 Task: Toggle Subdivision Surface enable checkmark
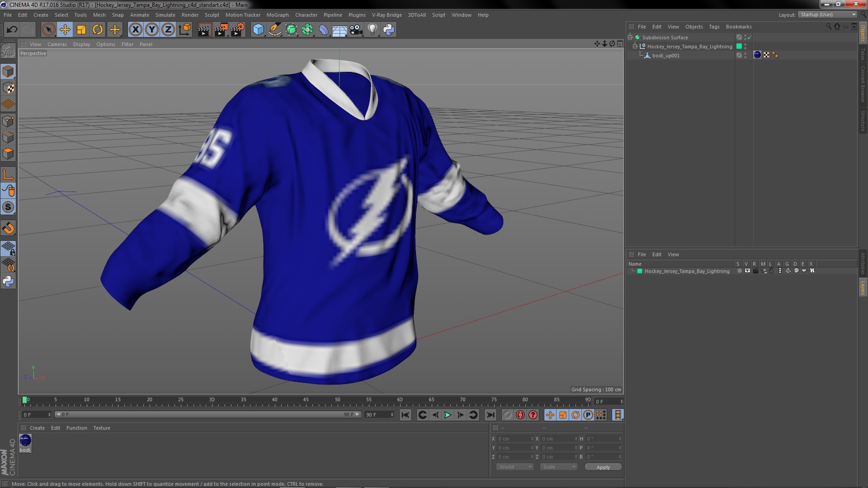coord(749,38)
